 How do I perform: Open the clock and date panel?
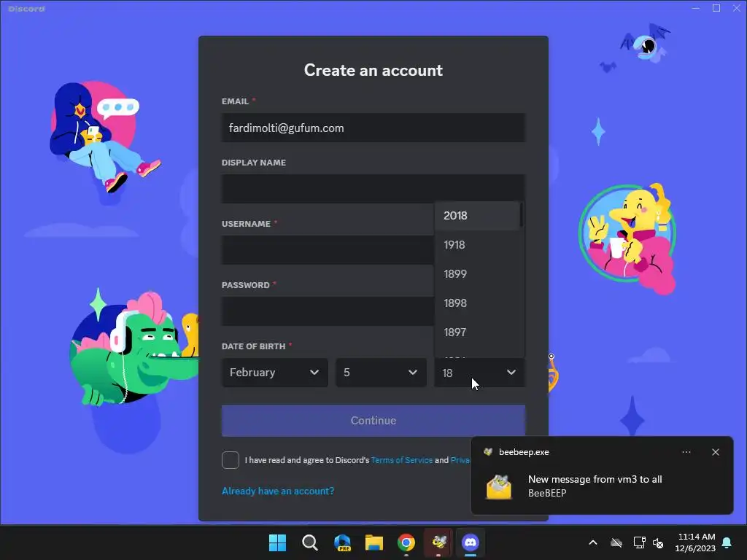[695, 542]
